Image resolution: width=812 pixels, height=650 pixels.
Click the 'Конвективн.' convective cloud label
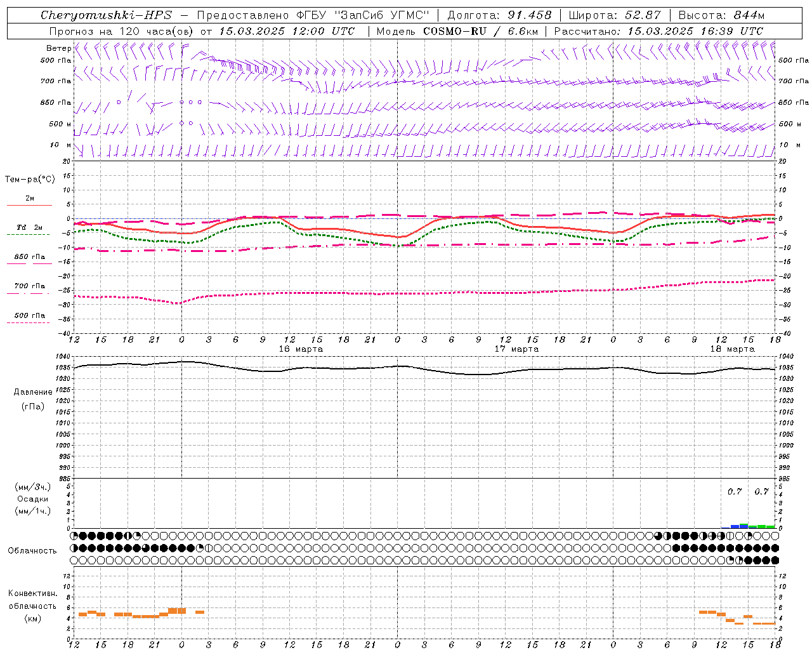tap(32, 594)
